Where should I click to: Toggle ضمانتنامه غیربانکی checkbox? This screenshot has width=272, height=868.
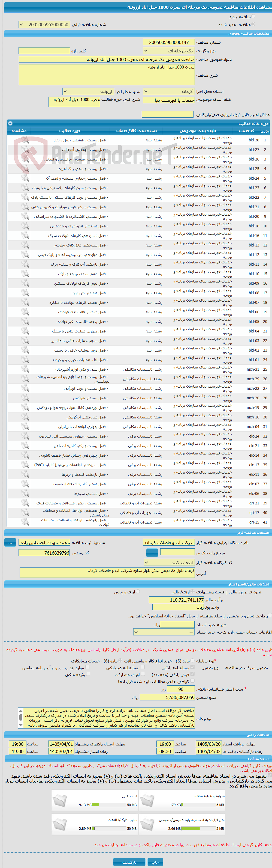point(143,667)
